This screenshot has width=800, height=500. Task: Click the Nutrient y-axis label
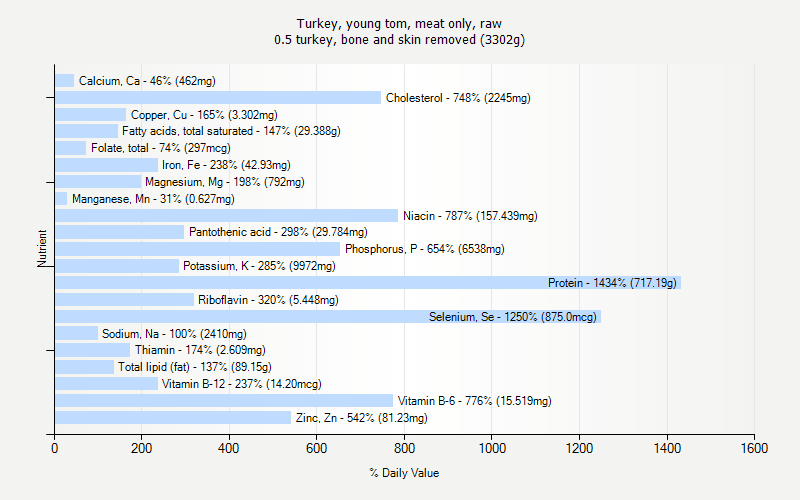click(x=43, y=248)
